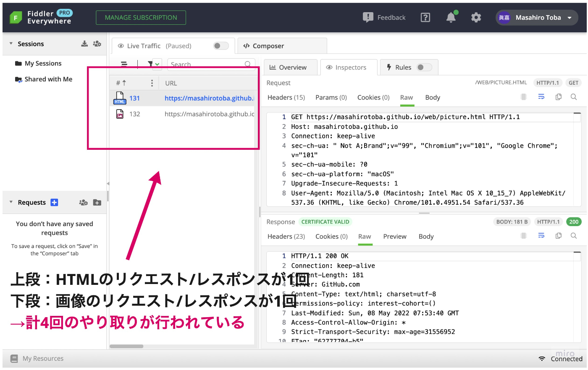Image resolution: width=588 pixels, height=370 pixels.
Task: Select the Response Body tab
Action: point(426,236)
